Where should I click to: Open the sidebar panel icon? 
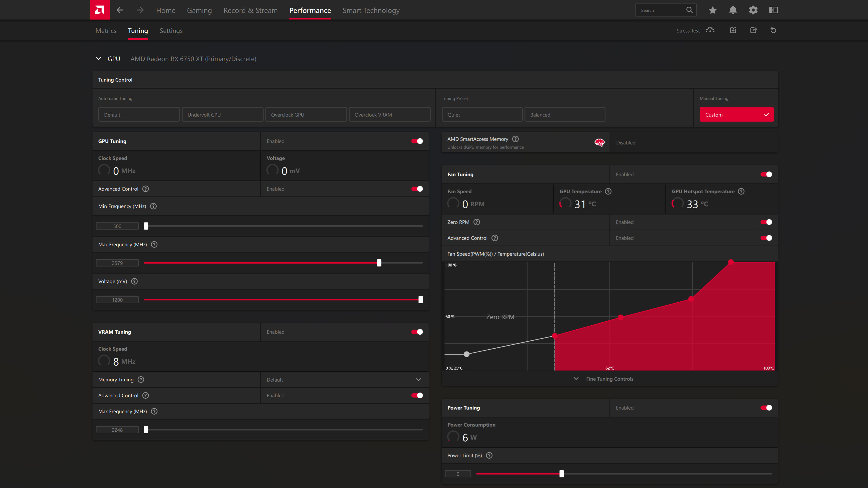(773, 10)
